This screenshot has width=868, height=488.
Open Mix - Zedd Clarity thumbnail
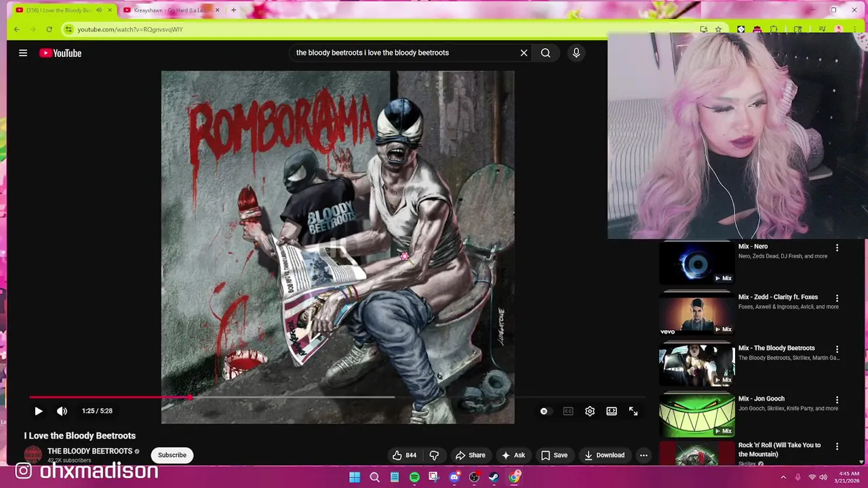point(696,314)
